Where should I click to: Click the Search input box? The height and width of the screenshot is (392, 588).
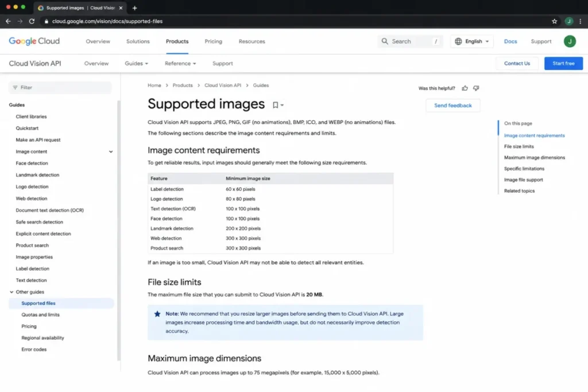pos(410,41)
